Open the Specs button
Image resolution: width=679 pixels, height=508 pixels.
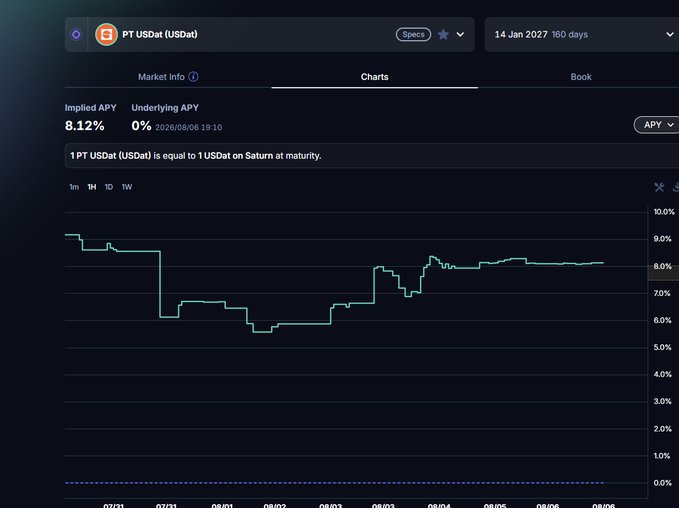pyautogui.click(x=413, y=34)
